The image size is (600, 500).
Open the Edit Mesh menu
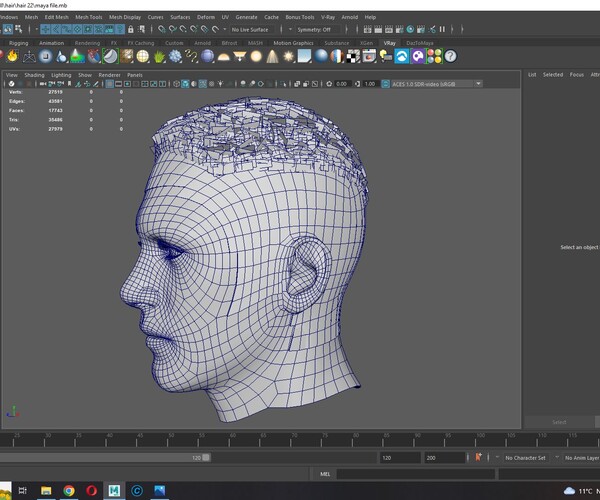(57, 17)
